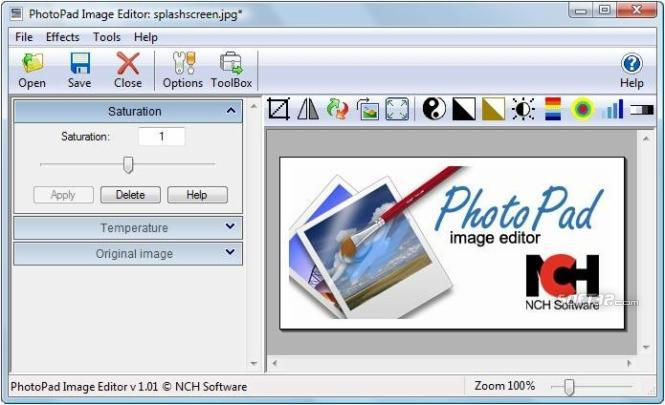Open the File menu

pos(24,37)
